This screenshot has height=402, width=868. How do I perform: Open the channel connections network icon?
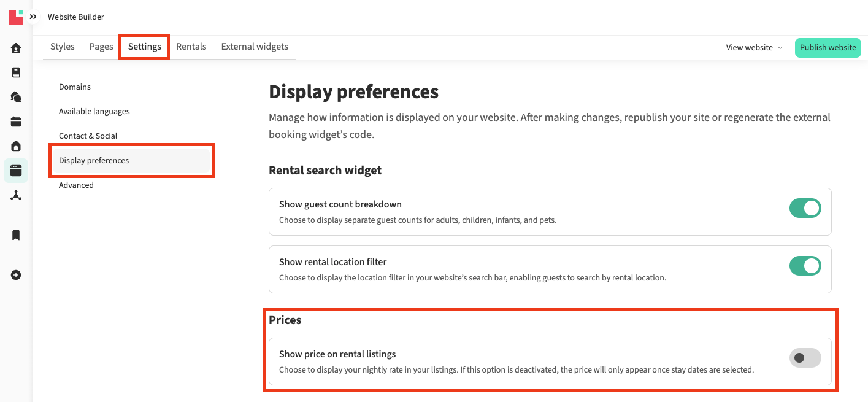(16, 196)
